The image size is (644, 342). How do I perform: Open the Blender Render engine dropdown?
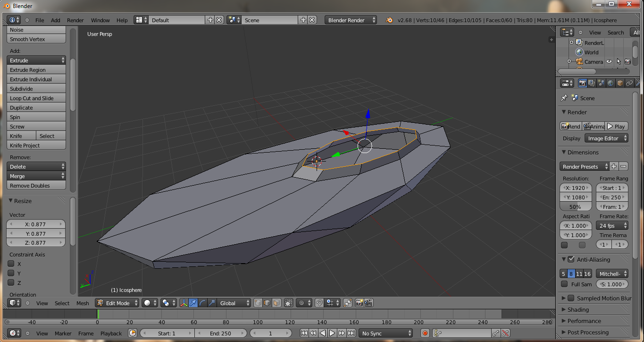coord(351,20)
